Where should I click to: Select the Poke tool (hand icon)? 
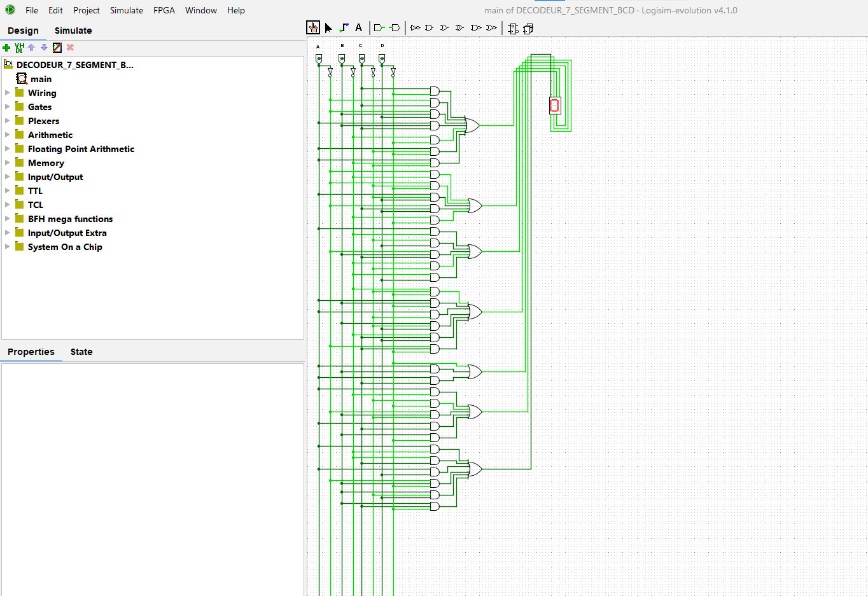313,27
